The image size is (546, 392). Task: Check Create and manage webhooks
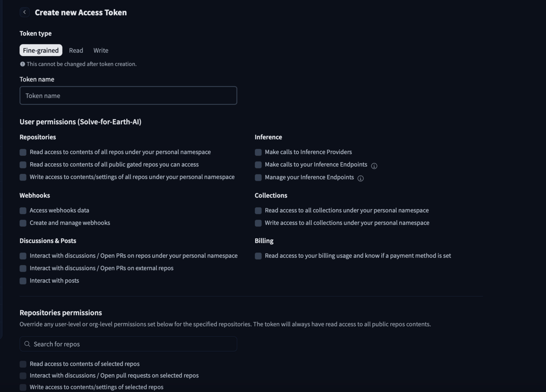coord(23,223)
